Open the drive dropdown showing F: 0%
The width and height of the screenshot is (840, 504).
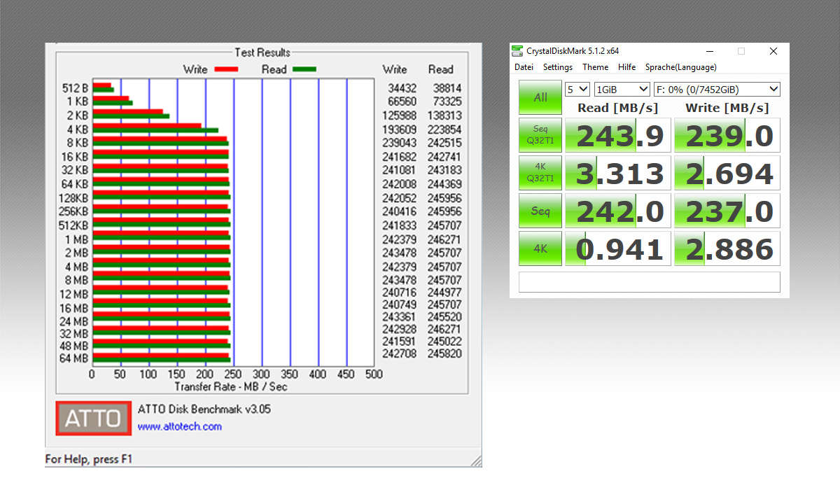point(717,90)
